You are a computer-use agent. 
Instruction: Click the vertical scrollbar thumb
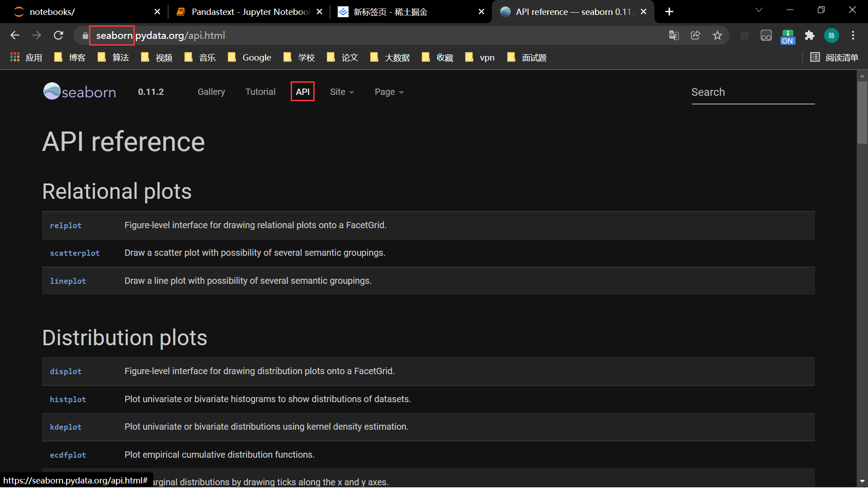tap(862, 113)
